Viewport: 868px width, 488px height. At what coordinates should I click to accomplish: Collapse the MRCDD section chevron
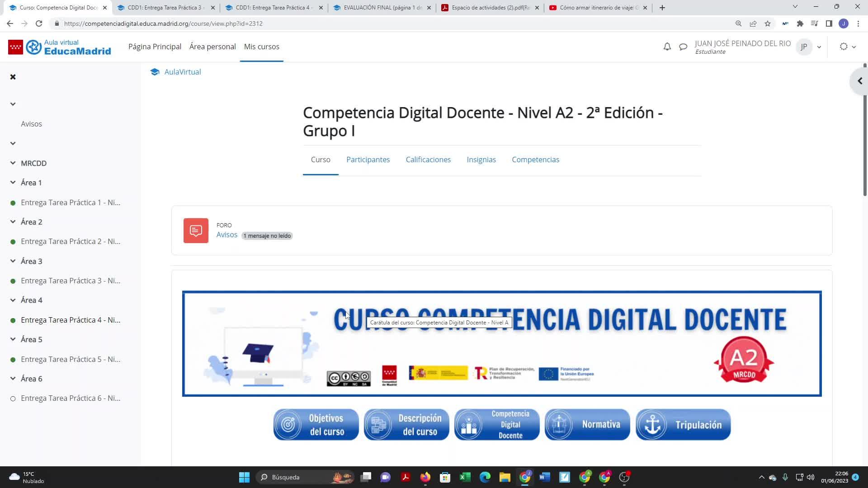point(13,163)
